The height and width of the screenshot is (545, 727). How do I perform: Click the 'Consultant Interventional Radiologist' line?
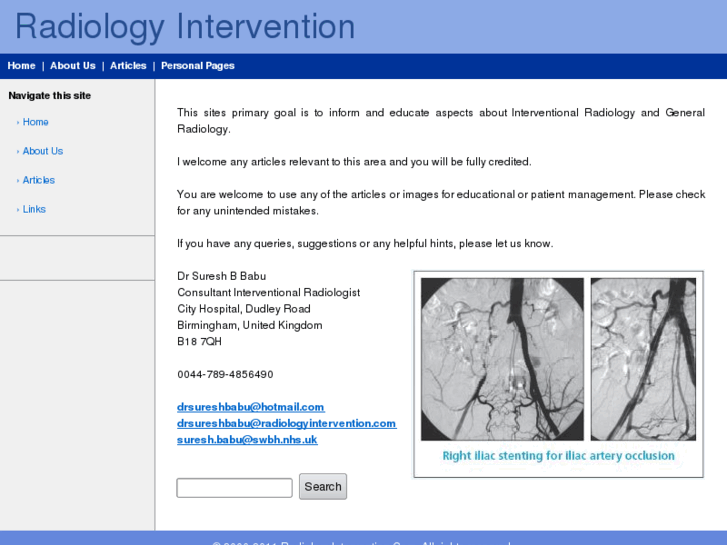[x=268, y=293]
